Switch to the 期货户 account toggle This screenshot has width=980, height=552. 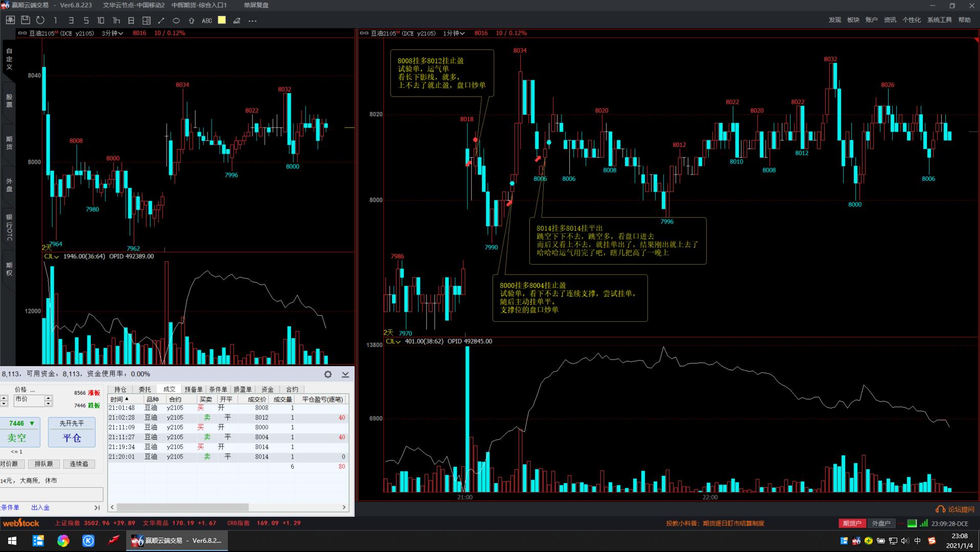852,523
